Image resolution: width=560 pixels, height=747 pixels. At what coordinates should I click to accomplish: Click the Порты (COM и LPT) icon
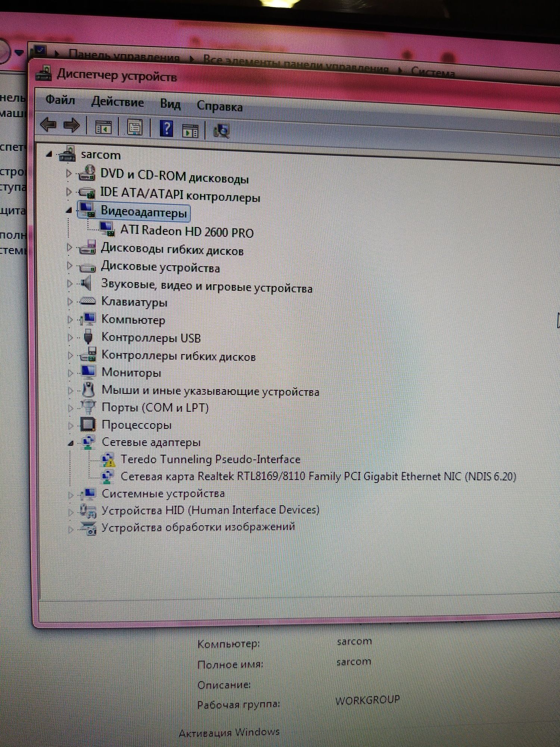pos(88,407)
